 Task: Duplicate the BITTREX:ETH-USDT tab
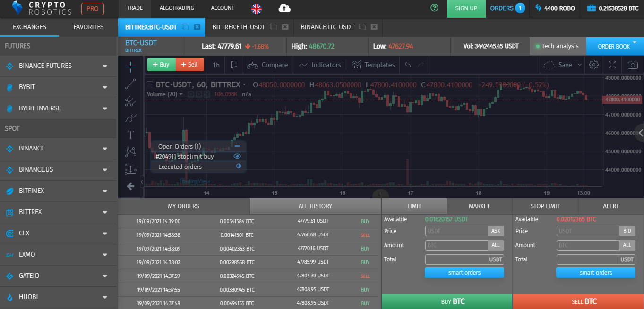(274, 27)
